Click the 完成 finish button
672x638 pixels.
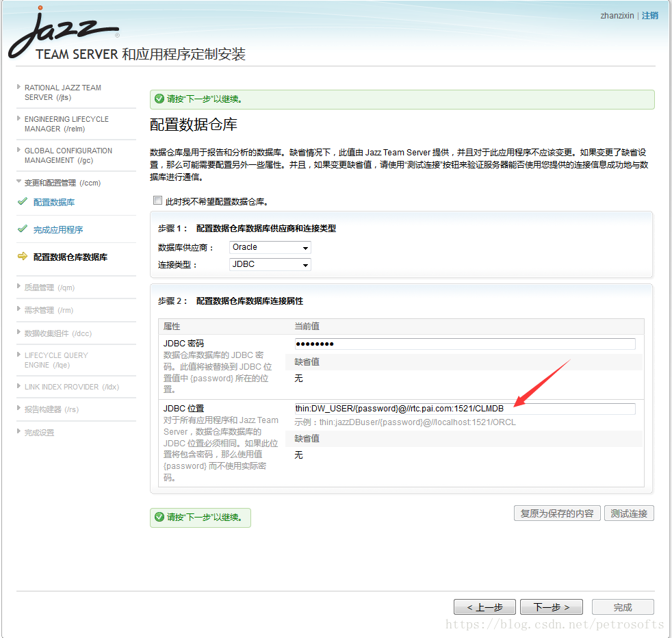coord(623,607)
